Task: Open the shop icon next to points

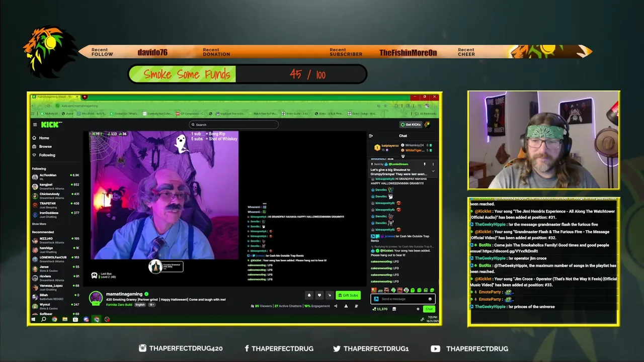Action: point(394,309)
